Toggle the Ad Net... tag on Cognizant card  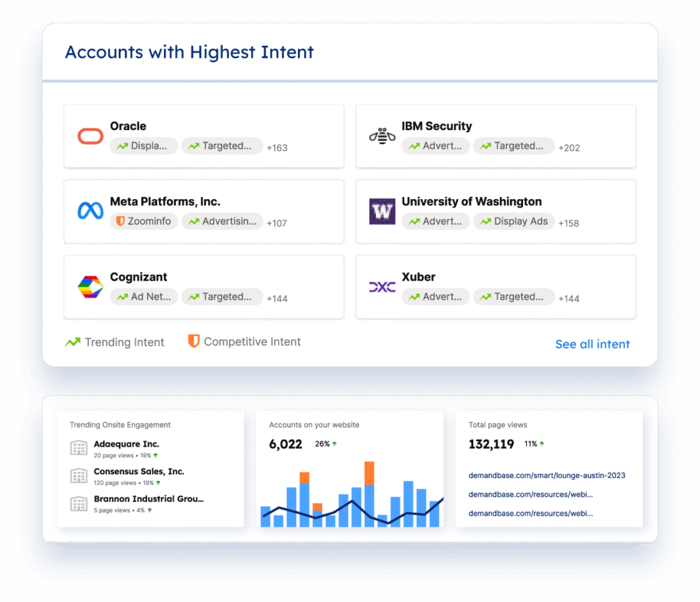click(144, 296)
